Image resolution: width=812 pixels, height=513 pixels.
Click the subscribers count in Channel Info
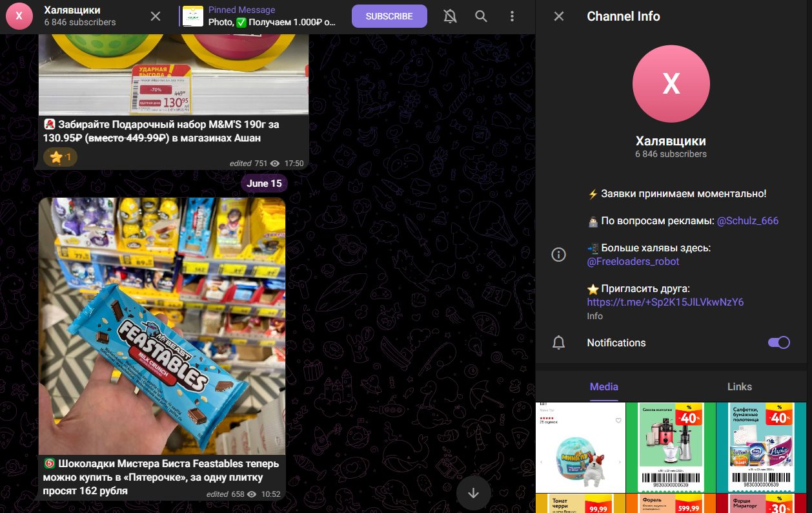[671, 154]
